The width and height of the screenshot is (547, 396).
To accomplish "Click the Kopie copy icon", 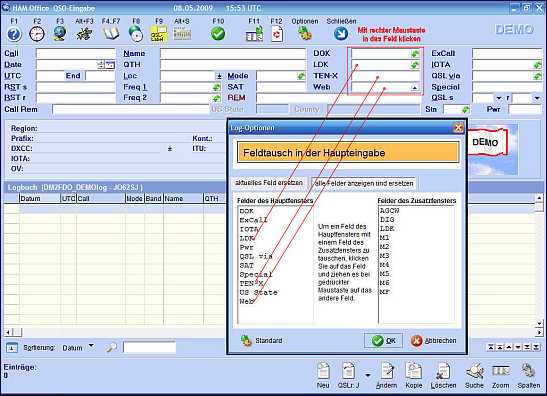I will point(414,371).
